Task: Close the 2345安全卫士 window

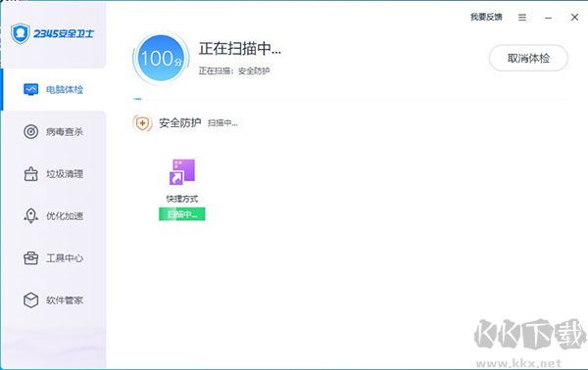Action: (574, 18)
